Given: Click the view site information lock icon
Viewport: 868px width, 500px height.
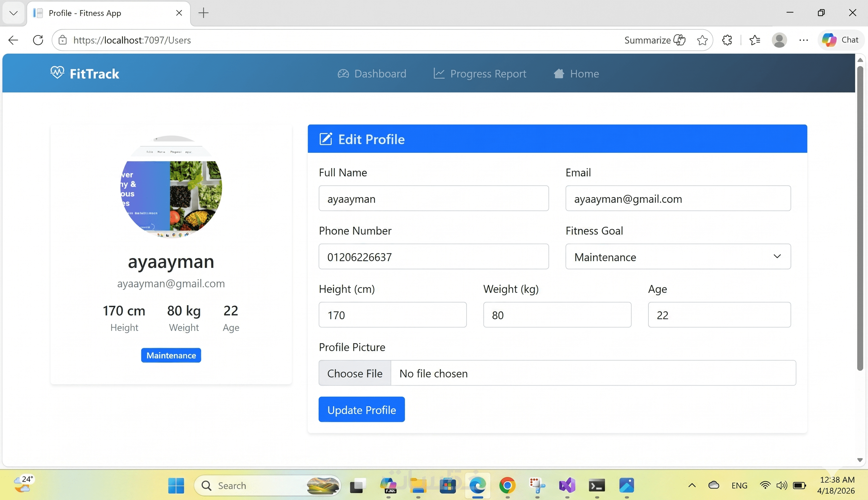Looking at the screenshot, I should 63,40.
